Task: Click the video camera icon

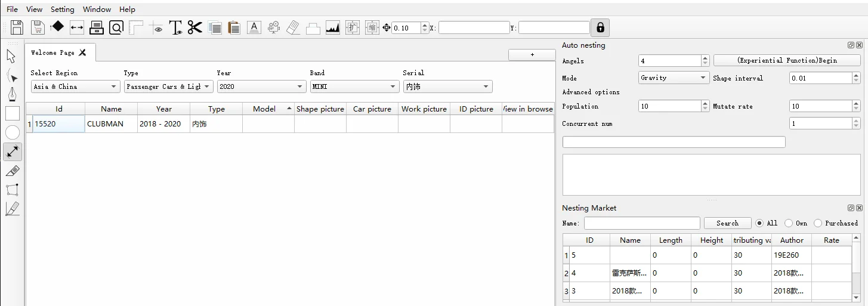Action: point(274,27)
